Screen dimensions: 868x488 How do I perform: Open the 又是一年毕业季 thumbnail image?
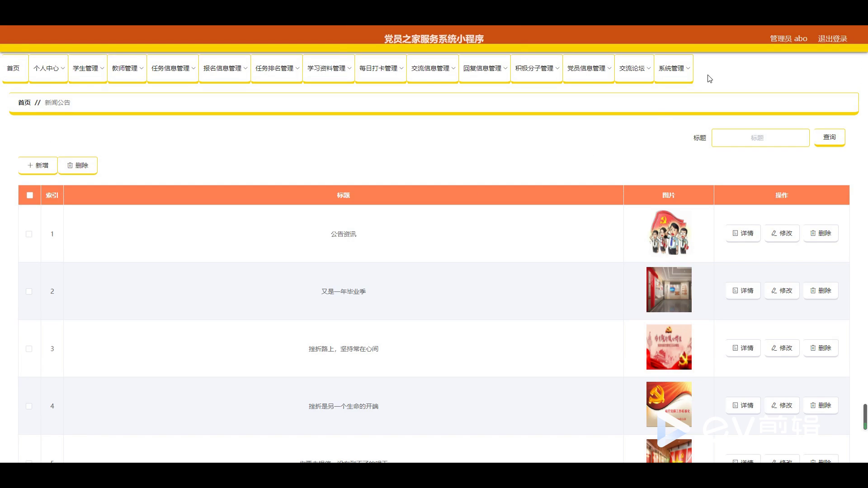[x=669, y=290]
